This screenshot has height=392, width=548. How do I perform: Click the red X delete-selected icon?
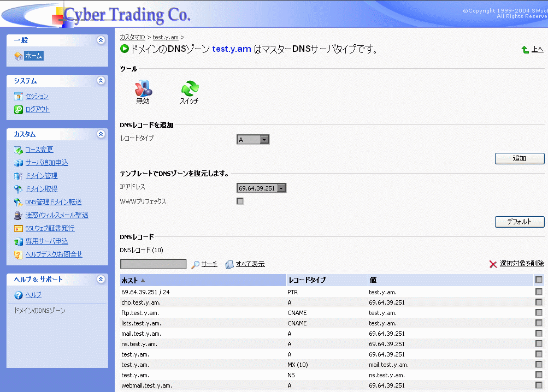click(x=493, y=264)
